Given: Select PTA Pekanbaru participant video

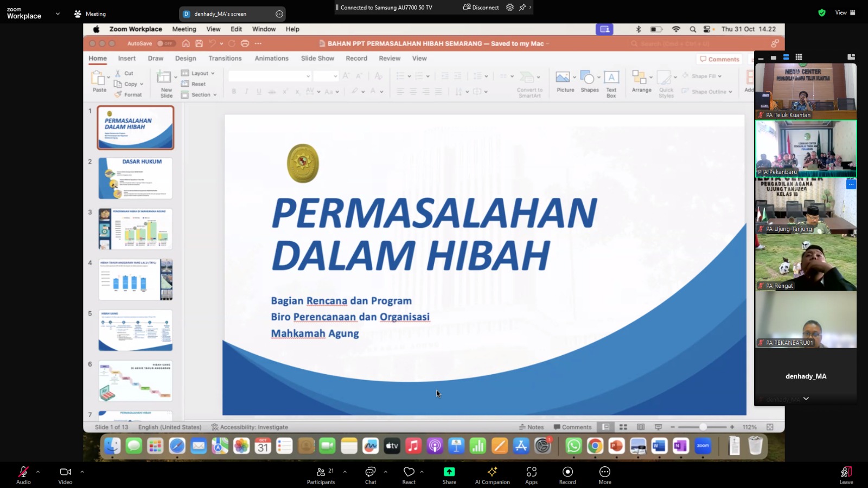Looking at the screenshot, I should click(x=806, y=149).
